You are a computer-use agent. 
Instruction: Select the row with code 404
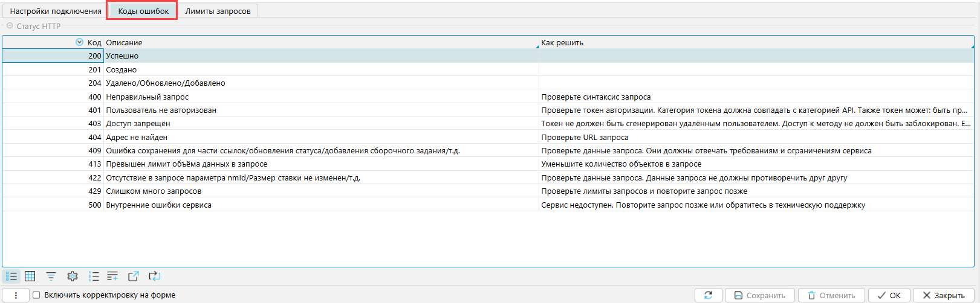(x=242, y=137)
